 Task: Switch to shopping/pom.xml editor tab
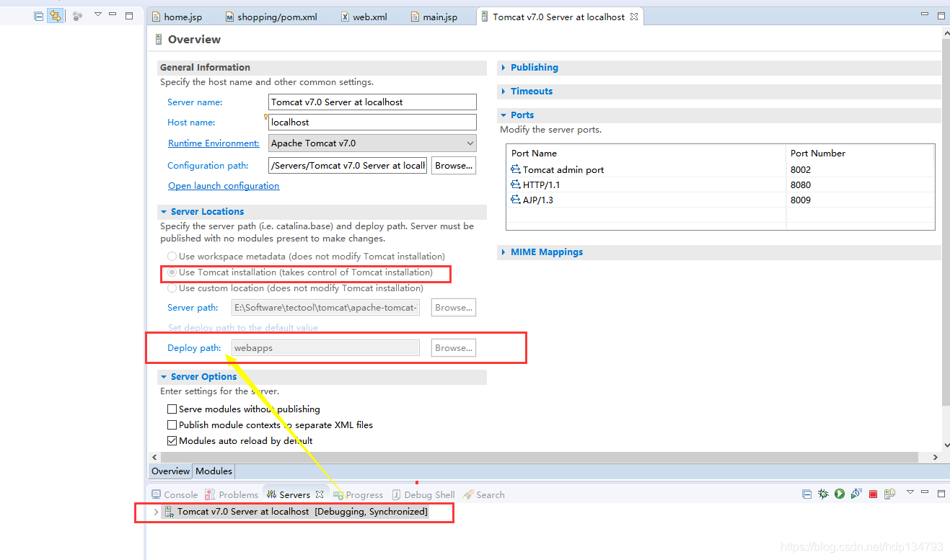[271, 17]
